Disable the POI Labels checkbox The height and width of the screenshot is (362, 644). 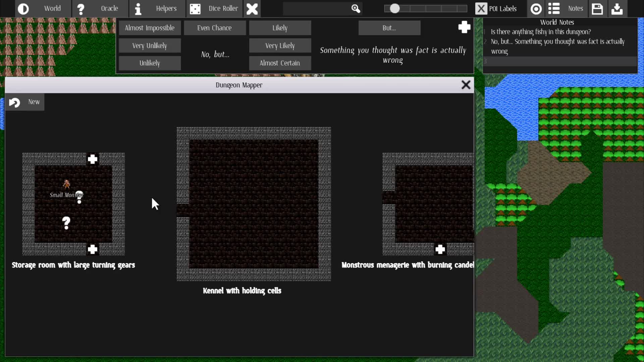481,8
